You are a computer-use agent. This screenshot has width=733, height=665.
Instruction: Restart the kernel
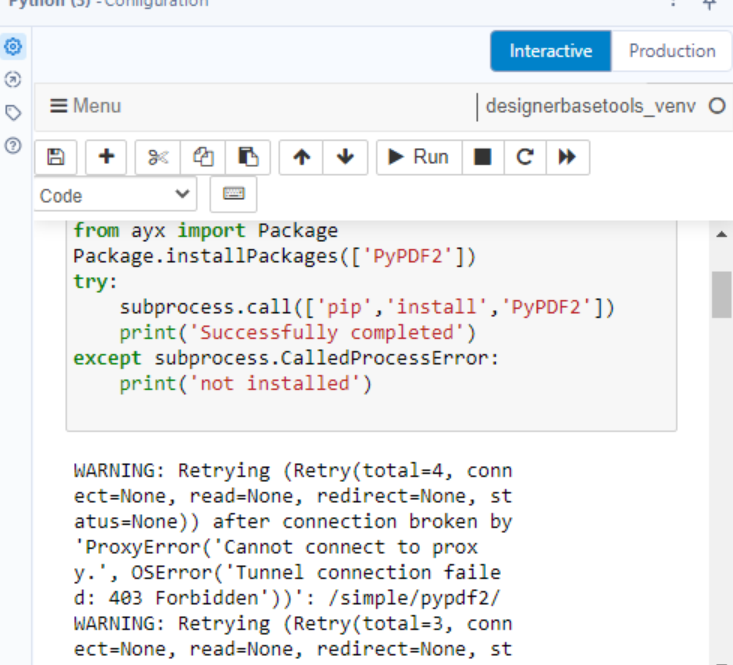(525, 157)
